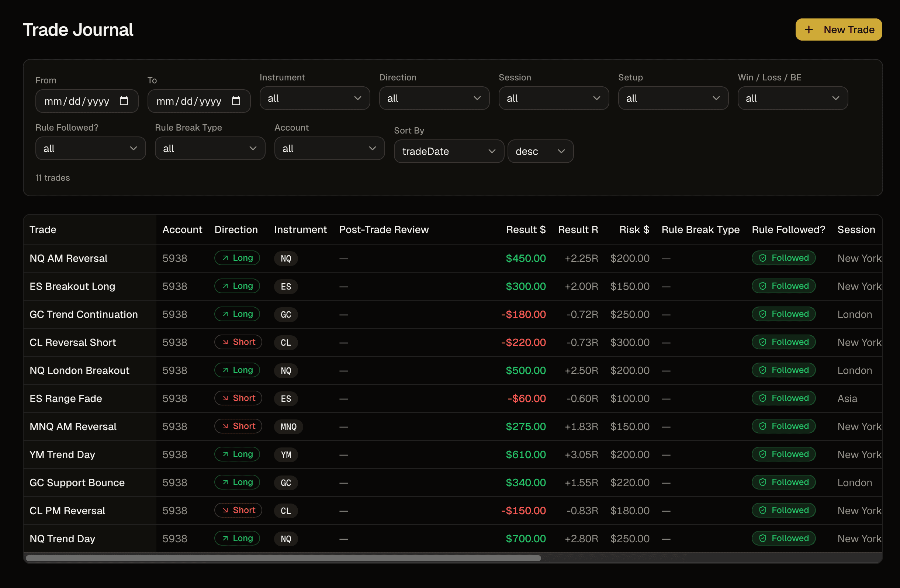Open the MNQ AM Reversal trade
Screen dimensions: 900x588
pyautogui.click(x=73, y=426)
